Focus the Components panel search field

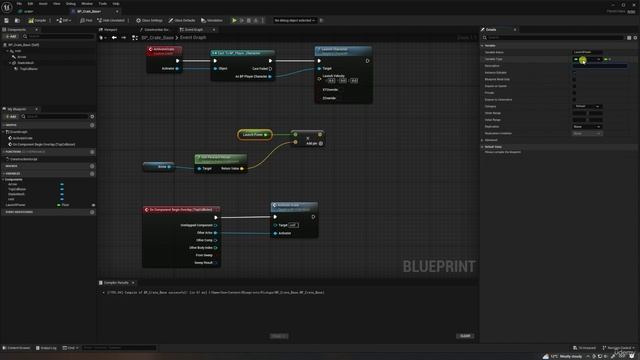[58, 37]
